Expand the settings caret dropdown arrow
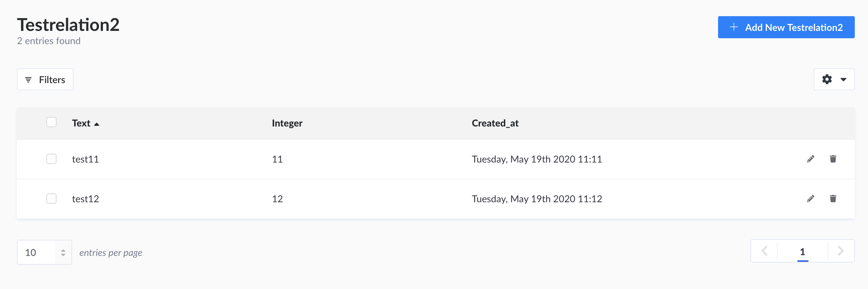The width and height of the screenshot is (868, 289). (x=844, y=79)
